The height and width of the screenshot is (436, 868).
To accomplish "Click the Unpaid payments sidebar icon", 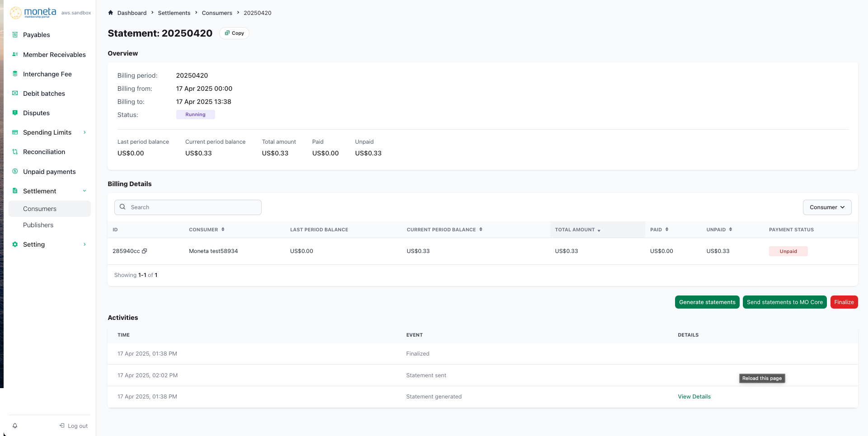I will 15,171.
